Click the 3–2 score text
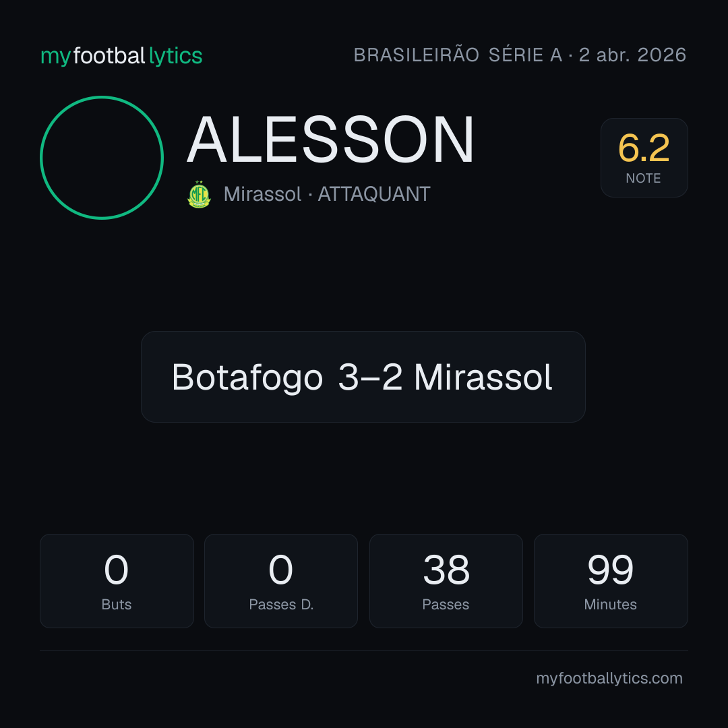 (x=370, y=377)
